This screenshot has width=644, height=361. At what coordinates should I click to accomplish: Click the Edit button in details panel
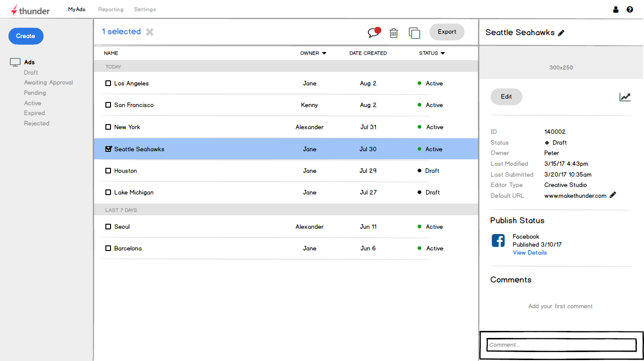click(x=506, y=97)
